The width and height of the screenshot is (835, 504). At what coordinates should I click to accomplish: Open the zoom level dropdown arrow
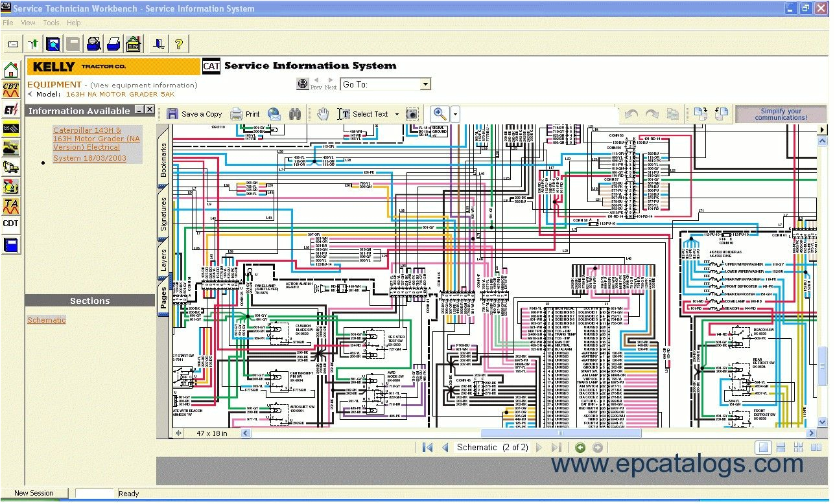(x=455, y=114)
